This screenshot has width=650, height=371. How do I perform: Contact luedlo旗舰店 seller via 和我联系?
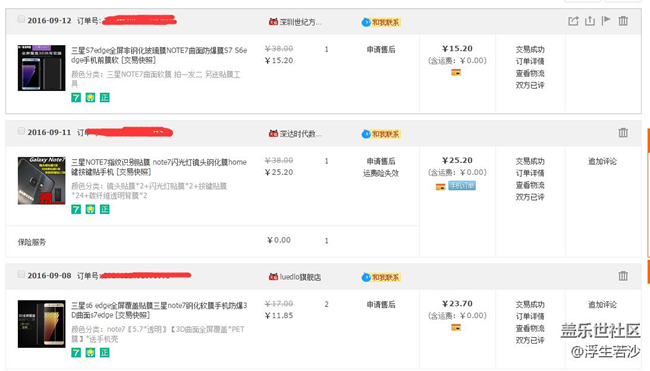click(x=381, y=277)
